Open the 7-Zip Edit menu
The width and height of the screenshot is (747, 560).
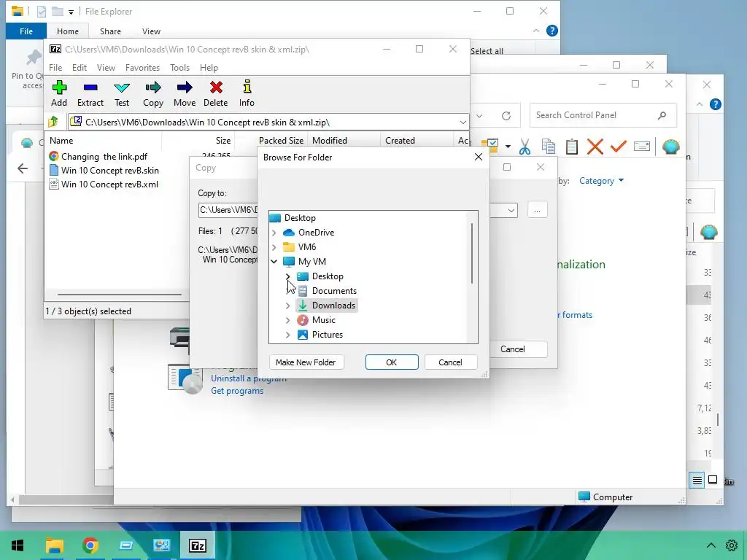coord(79,68)
